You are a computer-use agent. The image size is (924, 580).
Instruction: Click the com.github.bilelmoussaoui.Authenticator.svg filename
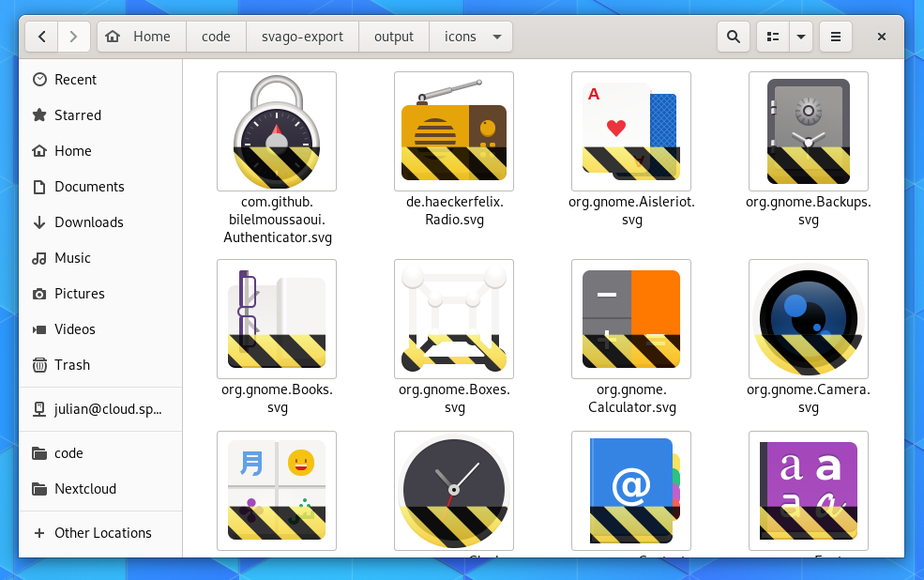tap(278, 220)
